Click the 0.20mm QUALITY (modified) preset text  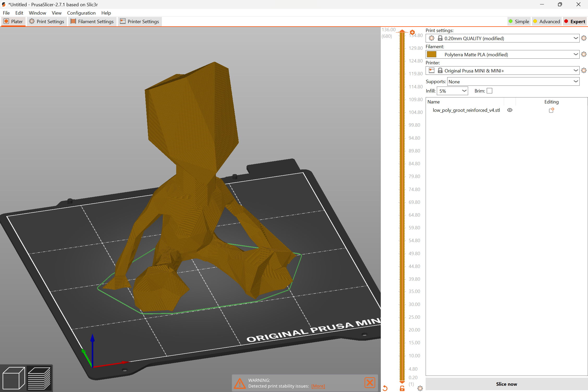[x=474, y=39]
